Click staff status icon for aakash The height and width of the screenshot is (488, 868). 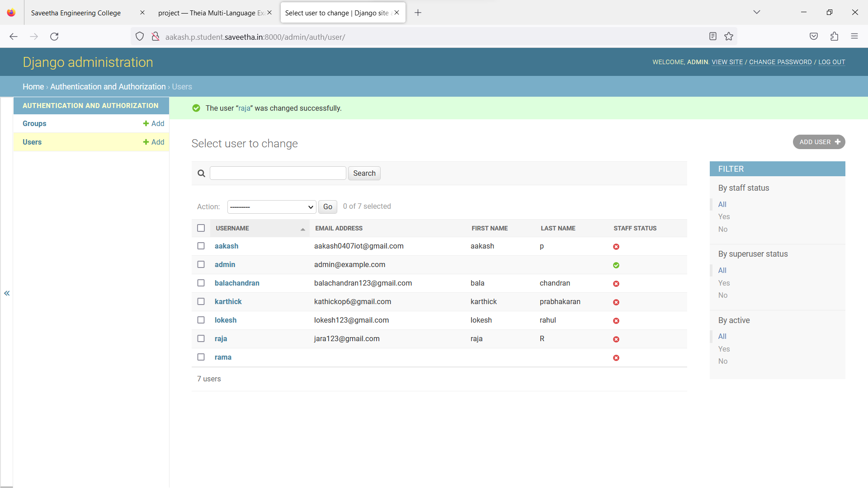[x=616, y=247]
